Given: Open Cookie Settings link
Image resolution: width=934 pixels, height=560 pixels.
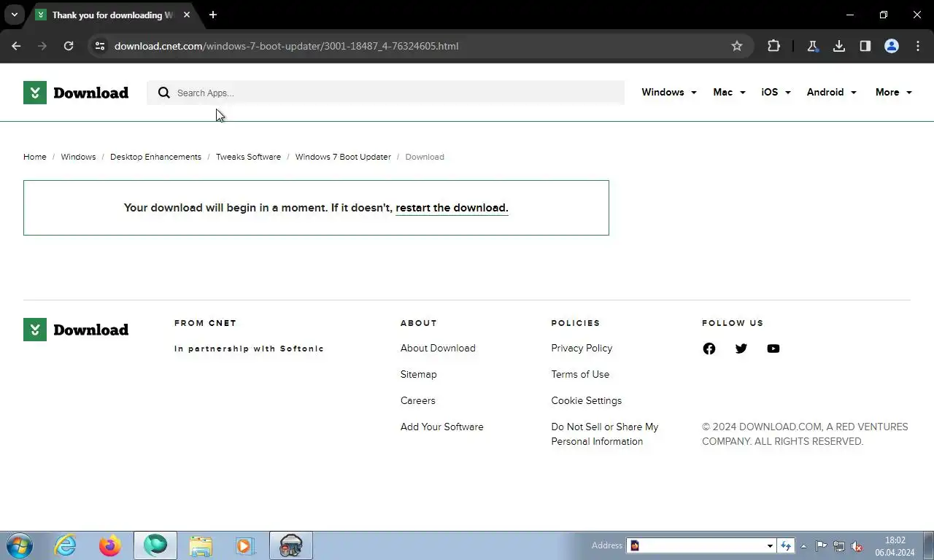Looking at the screenshot, I should tap(586, 400).
